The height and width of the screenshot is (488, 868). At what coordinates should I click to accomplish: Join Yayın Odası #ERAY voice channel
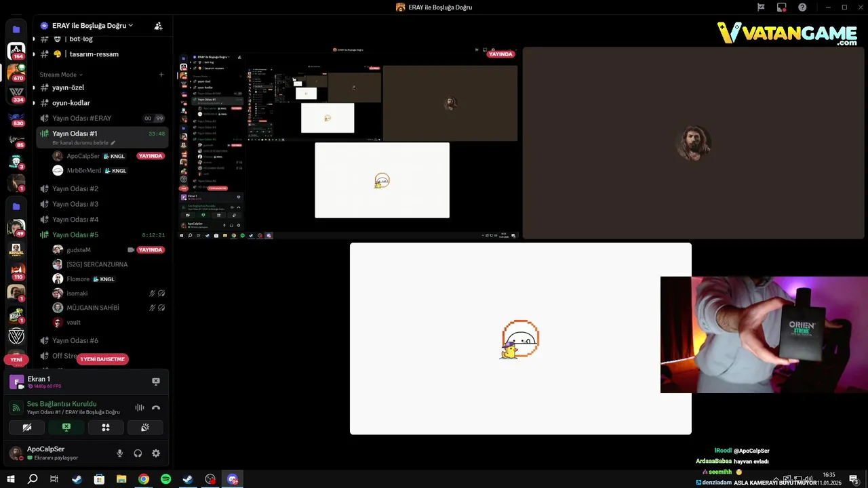click(102, 118)
